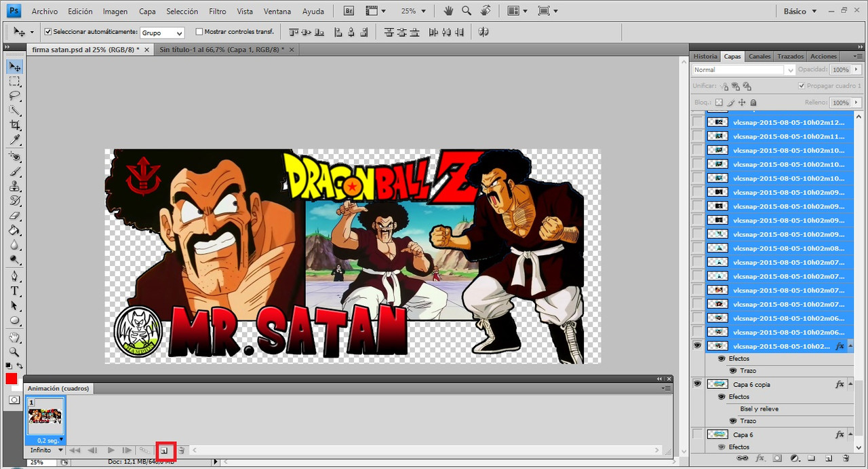The image size is (868, 469).
Task: Open the 25% zoom level dropdown in top bar
Action: [x=412, y=12]
